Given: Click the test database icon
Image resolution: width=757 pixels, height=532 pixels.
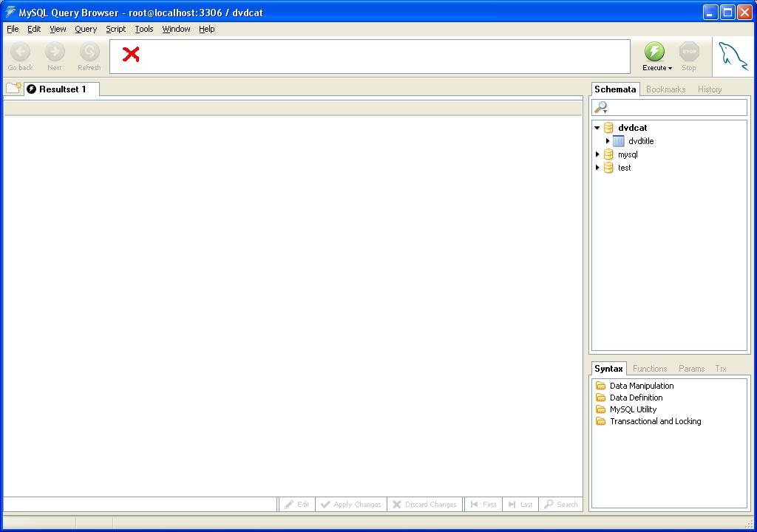Looking at the screenshot, I should 609,168.
